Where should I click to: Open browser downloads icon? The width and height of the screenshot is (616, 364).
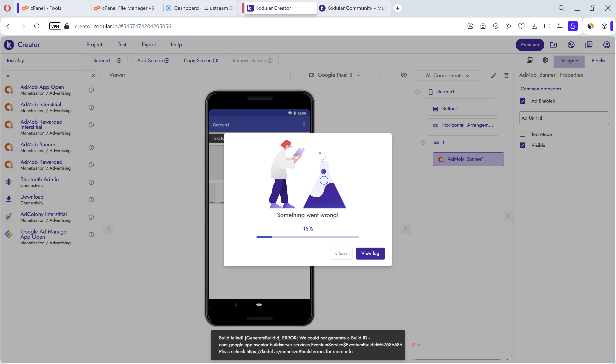point(534,26)
